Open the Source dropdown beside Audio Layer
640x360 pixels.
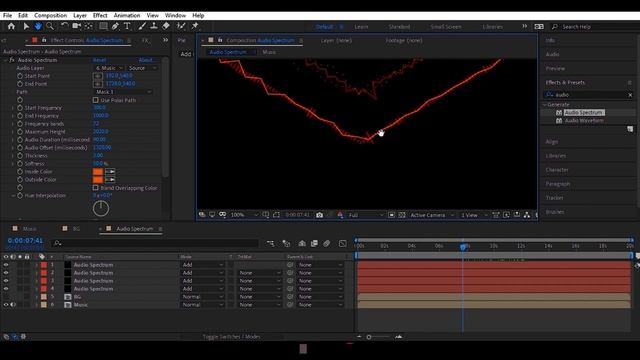tap(141, 68)
